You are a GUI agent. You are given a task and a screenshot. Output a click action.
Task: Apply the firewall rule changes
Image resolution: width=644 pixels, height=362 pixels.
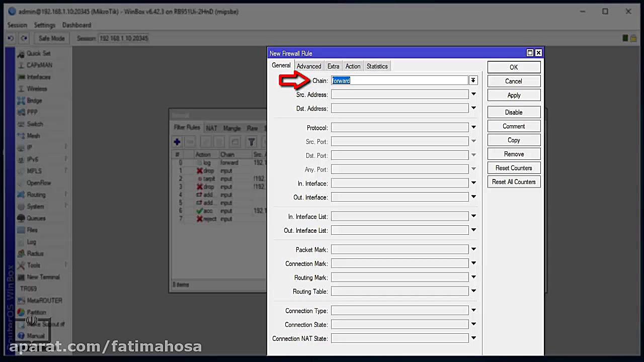click(x=514, y=96)
